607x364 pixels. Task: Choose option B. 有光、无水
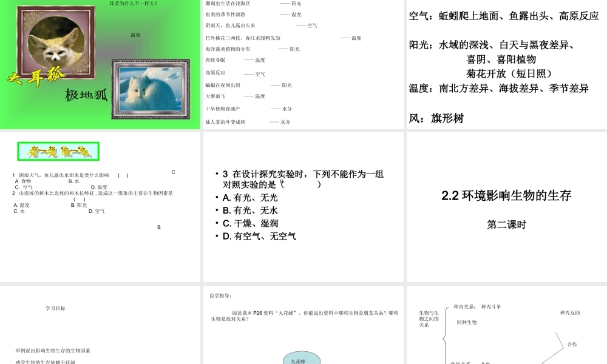point(250,211)
